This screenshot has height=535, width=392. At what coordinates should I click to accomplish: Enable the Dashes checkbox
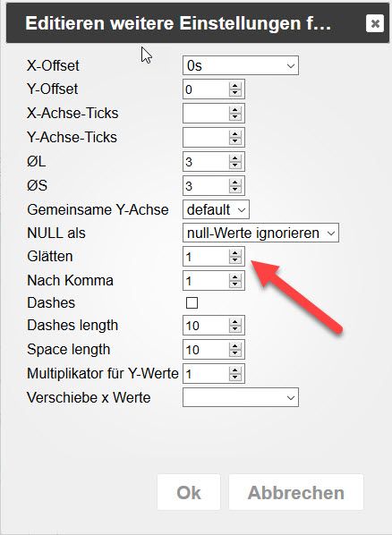(x=192, y=302)
